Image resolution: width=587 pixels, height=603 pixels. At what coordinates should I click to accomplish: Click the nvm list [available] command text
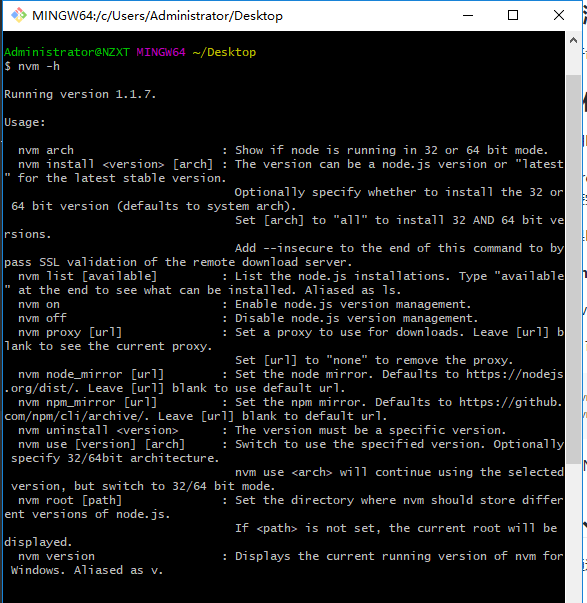pos(87,276)
